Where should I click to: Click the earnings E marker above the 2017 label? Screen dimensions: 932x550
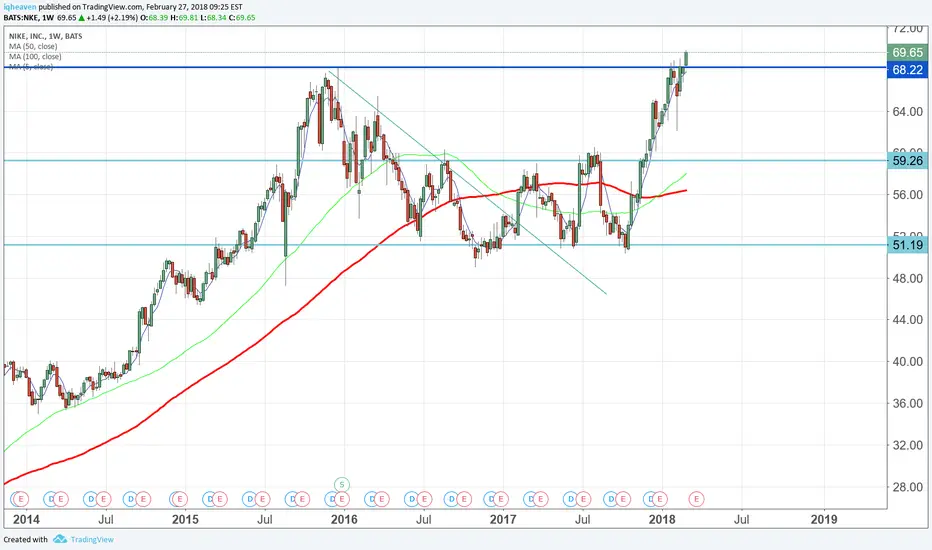coord(501,499)
